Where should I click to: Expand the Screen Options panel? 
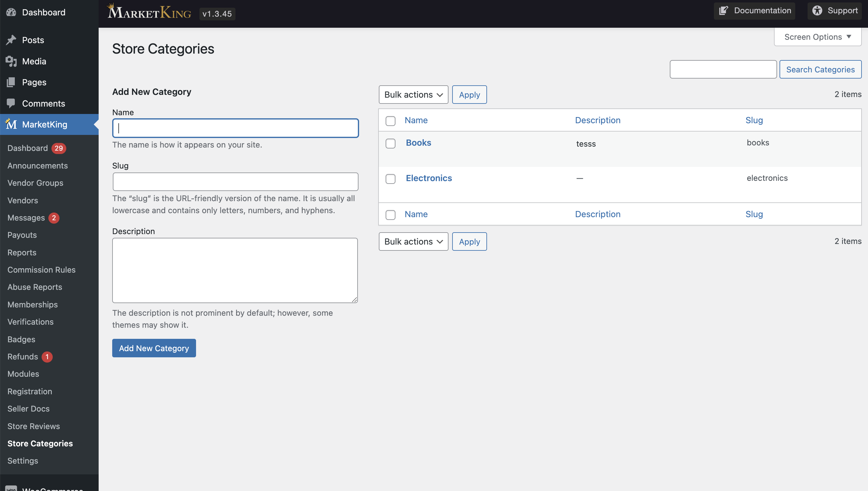coord(817,37)
